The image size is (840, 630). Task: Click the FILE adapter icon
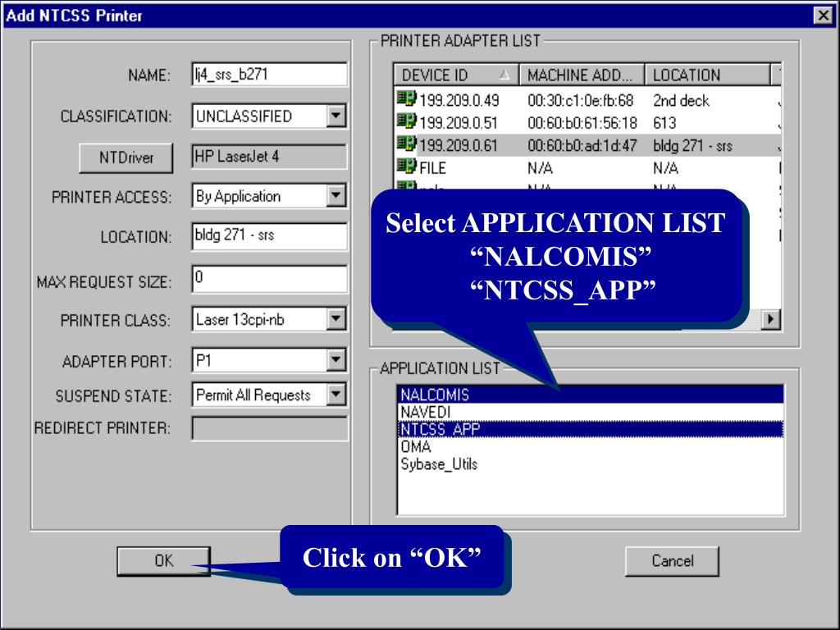point(406,167)
